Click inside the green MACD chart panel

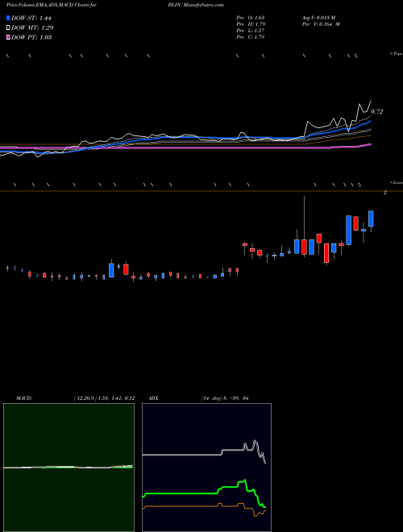click(x=69, y=468)
